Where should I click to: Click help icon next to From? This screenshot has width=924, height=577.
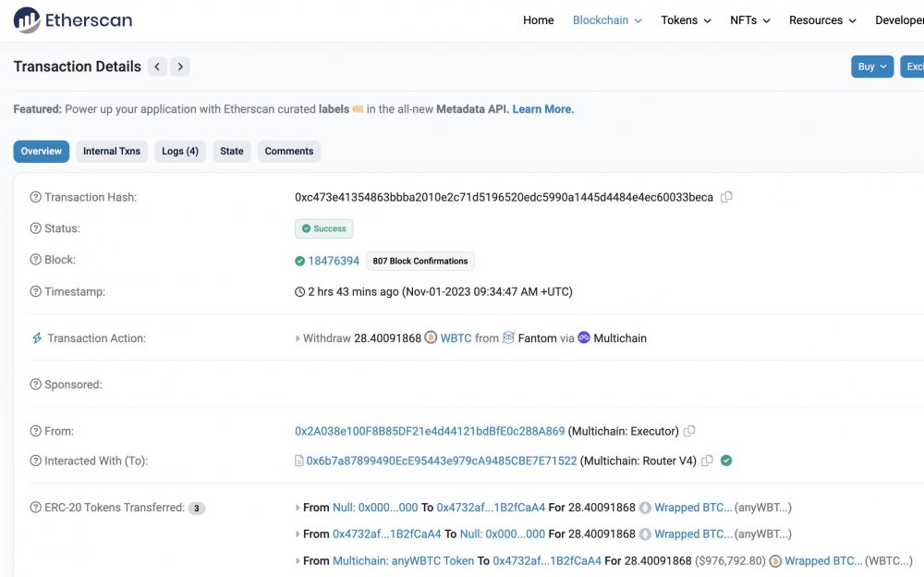(x=35, y=431)
